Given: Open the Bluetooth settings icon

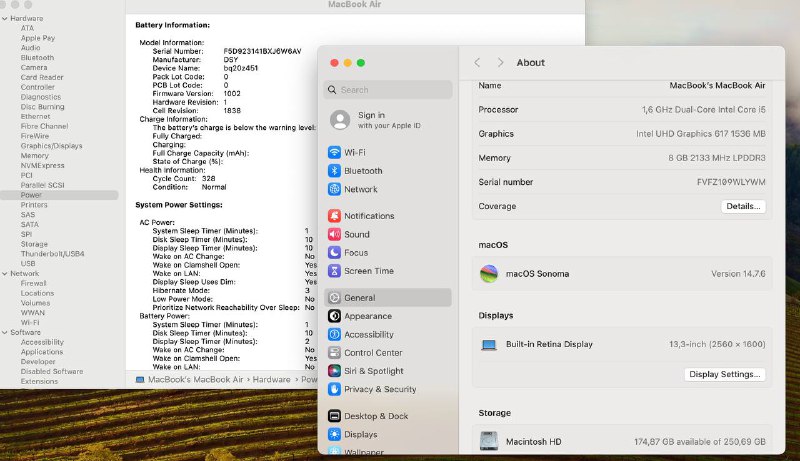Looking at the screenshot, I should click(334, 170).
